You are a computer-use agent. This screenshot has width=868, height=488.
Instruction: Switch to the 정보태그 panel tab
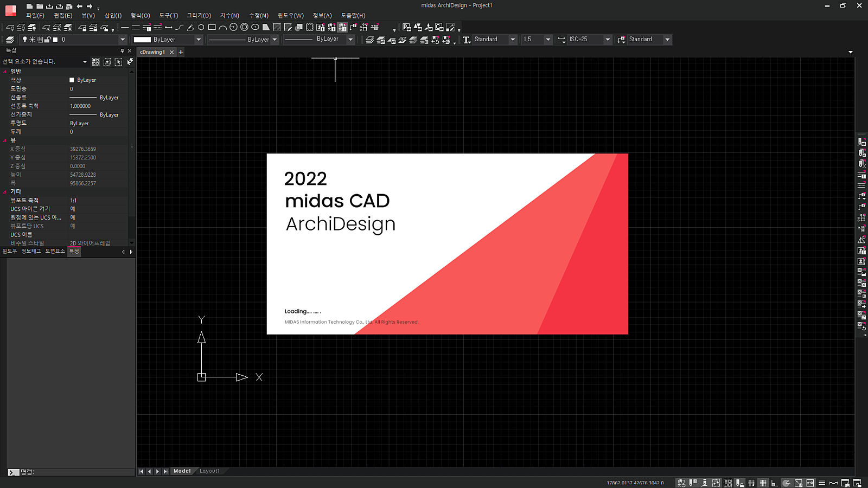point(31,251)
